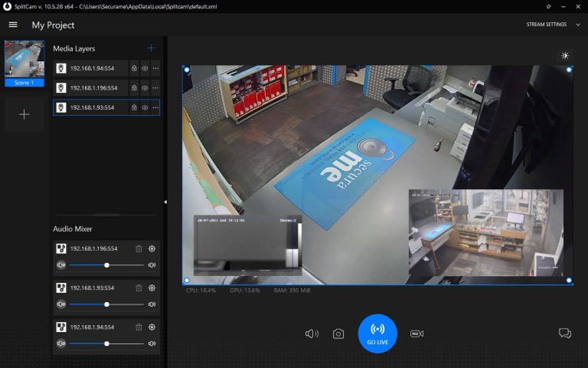Start recording with the REC camera icon
This screenshot has width=588, height=368.
coord(417,333)
